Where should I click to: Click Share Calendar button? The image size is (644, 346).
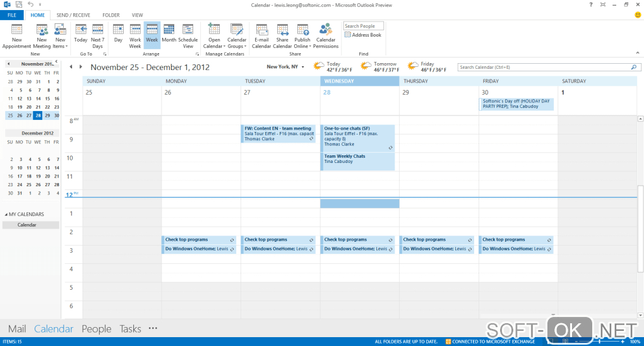point(282,36)
